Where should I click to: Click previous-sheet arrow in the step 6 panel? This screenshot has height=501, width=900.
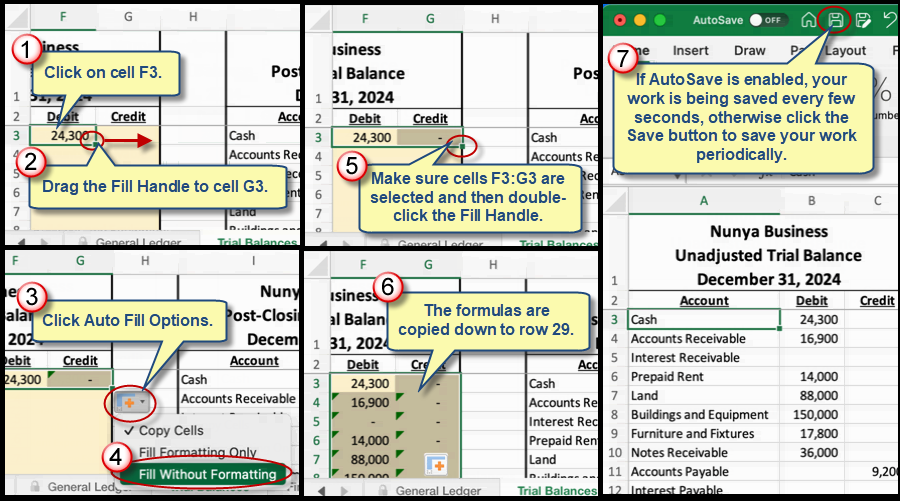(321, 491)
